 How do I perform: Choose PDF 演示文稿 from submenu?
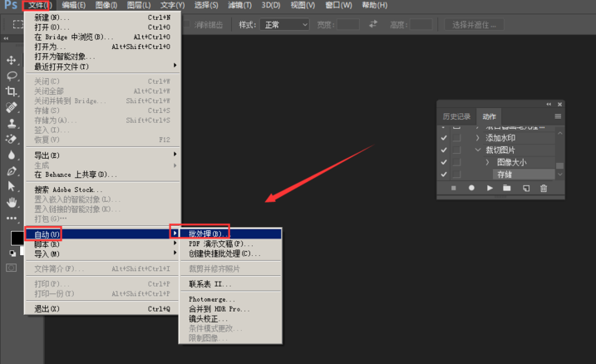point(230,244)
